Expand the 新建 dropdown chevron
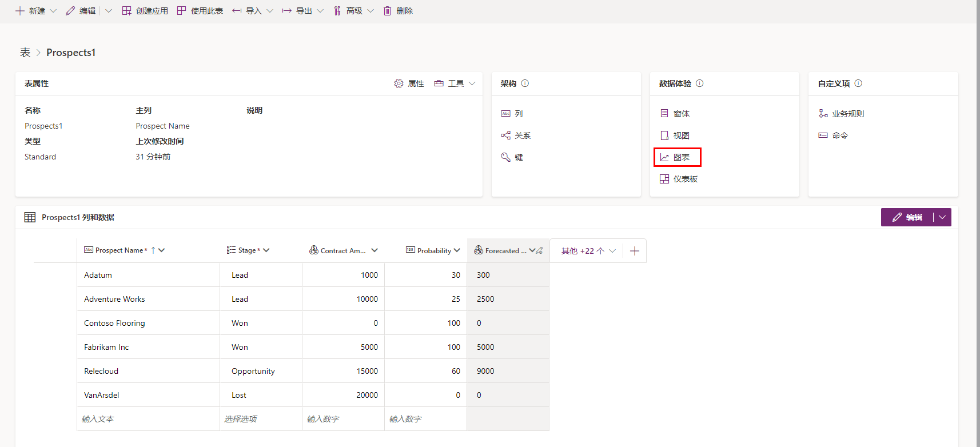This screenshot has width=980, height=447. (x=53, y=11)
